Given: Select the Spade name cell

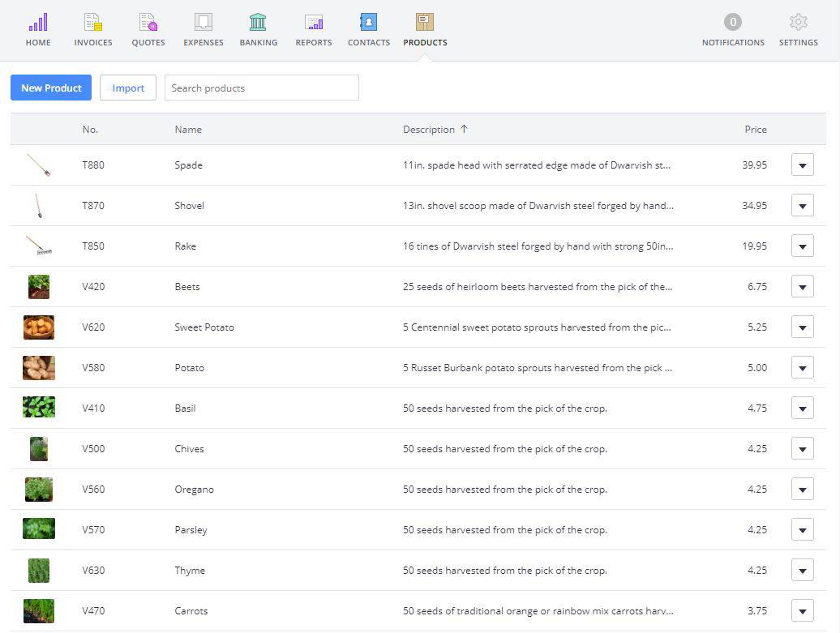Looking at the screenshot, I should pyautogui.click(x=189, y=165).
